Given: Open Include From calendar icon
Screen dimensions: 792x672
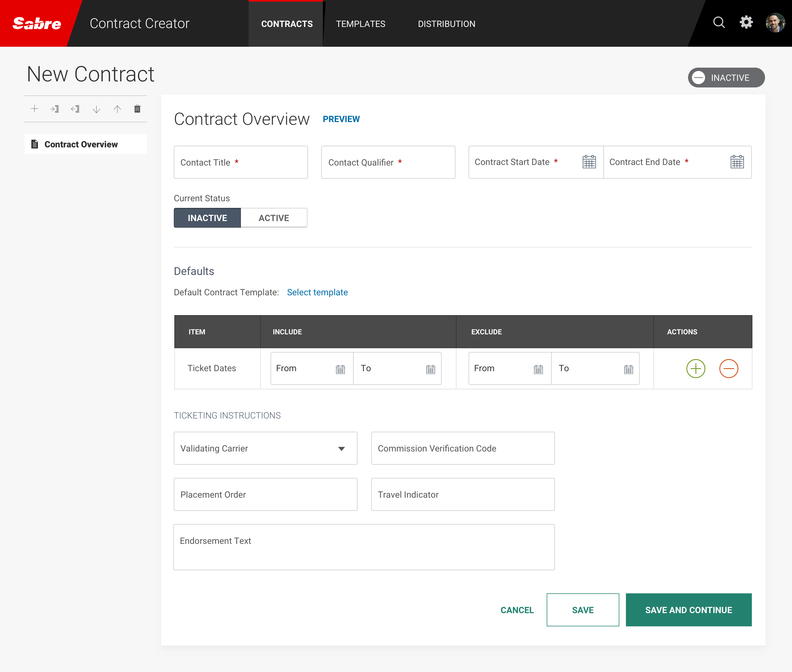Looking at the screenshot, I should (340, 369).
